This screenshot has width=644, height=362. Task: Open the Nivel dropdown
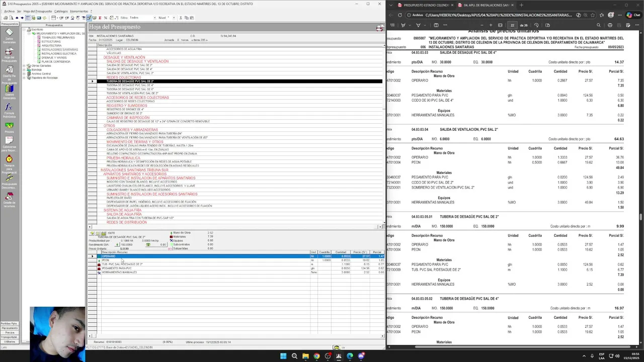point(173,18)
